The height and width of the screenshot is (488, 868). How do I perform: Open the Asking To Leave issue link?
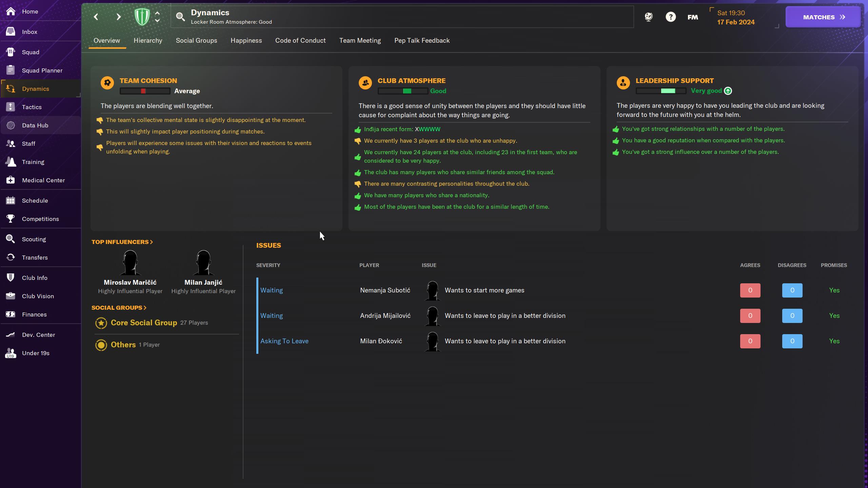284,341
